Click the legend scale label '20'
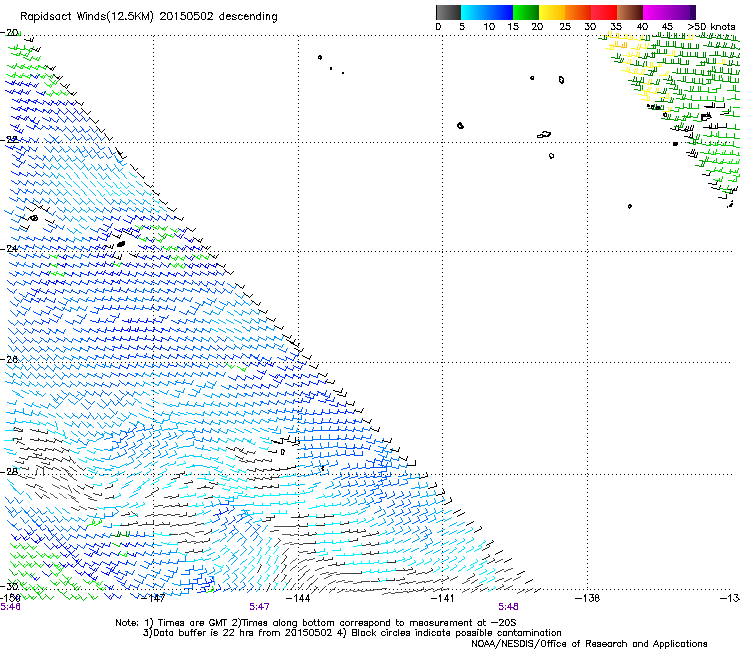 [537, 27]
